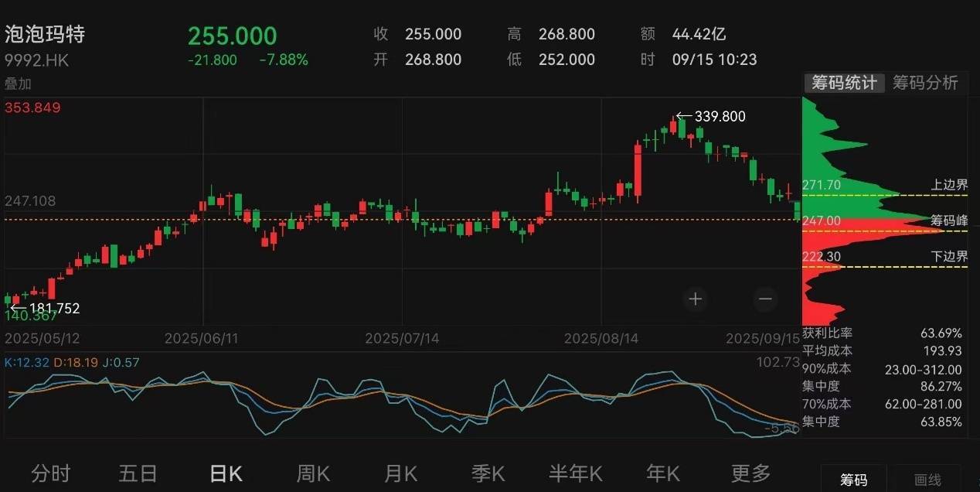Click the zoom out minus button

click(765, 299)
